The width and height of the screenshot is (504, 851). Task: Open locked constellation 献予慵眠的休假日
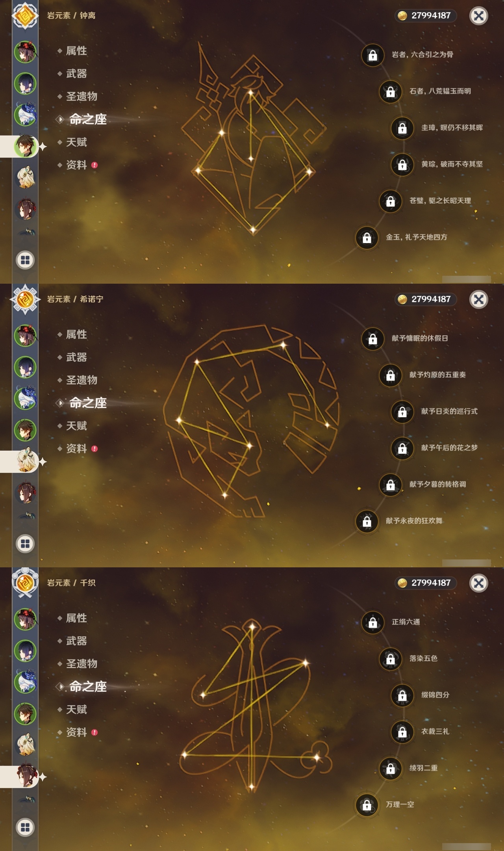click(405, 338)
